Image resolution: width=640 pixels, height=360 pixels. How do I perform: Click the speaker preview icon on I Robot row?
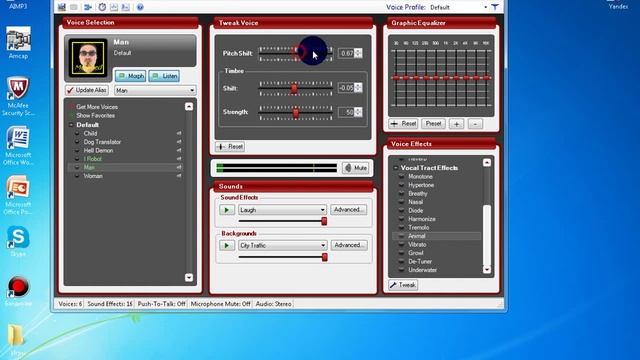coord(179,159)
